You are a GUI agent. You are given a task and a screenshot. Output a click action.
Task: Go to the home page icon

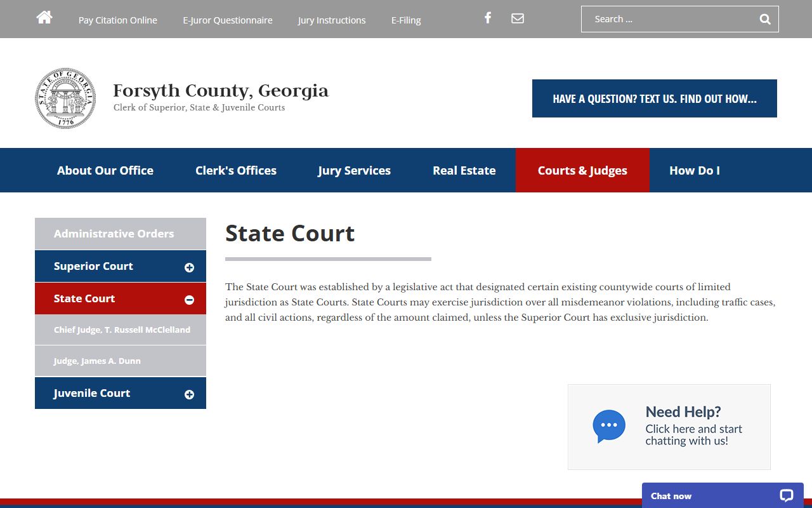point(44,18)
